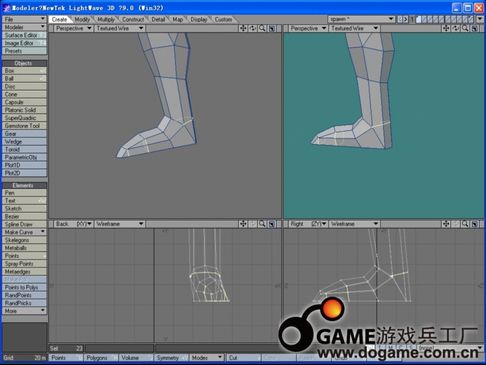Open Textured Wire dropdown in teal-background viewport
This screenshot has height=365, width=486.
point(354,28)
